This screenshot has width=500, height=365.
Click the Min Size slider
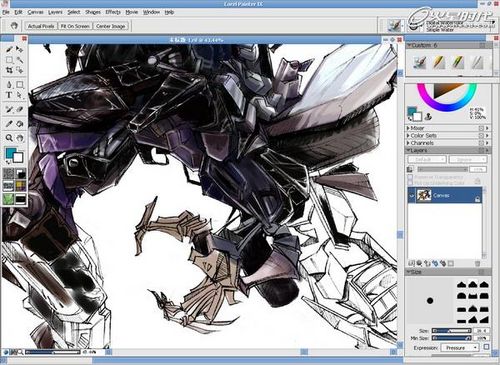point(451,338)
